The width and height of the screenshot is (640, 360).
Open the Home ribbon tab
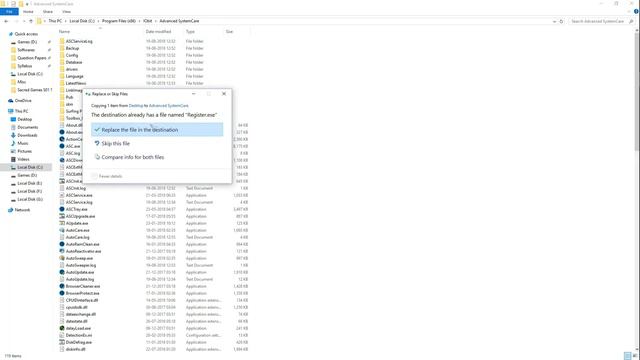[x=28, y=11]
